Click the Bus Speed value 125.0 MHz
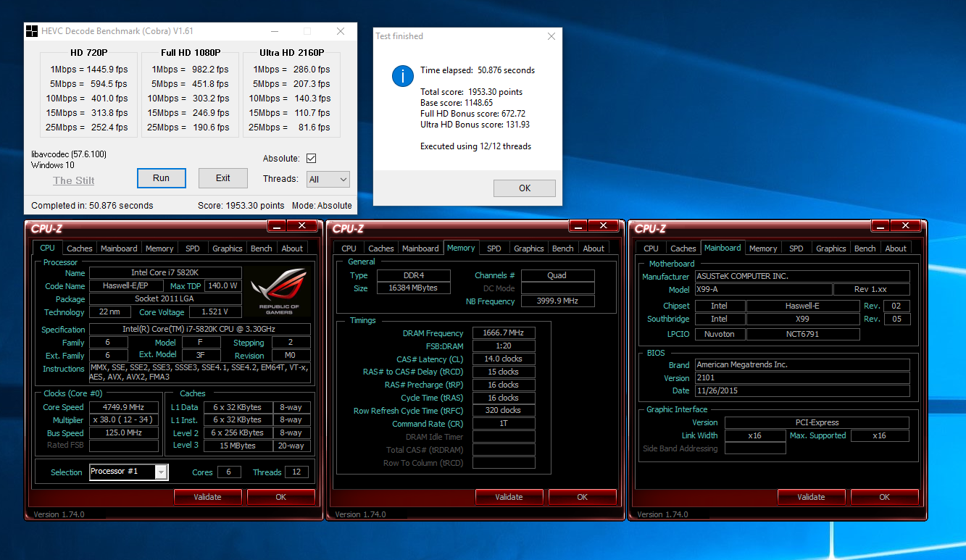 coord(124,432)
